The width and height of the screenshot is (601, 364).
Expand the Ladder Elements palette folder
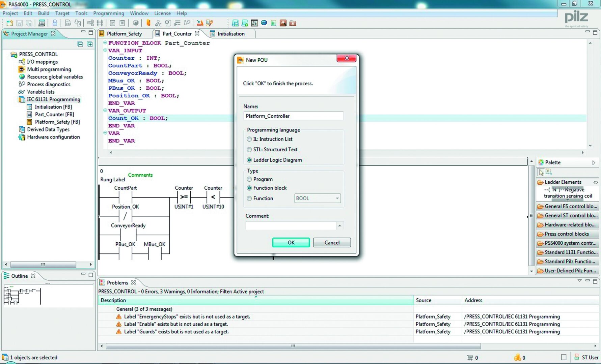click(x=567, y=182)
